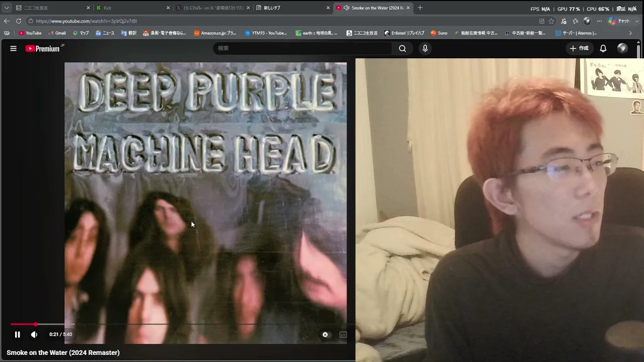Click the 0:21 / 5:40 time display
Viewport: 644px width, 362px height.
[60, 334]
